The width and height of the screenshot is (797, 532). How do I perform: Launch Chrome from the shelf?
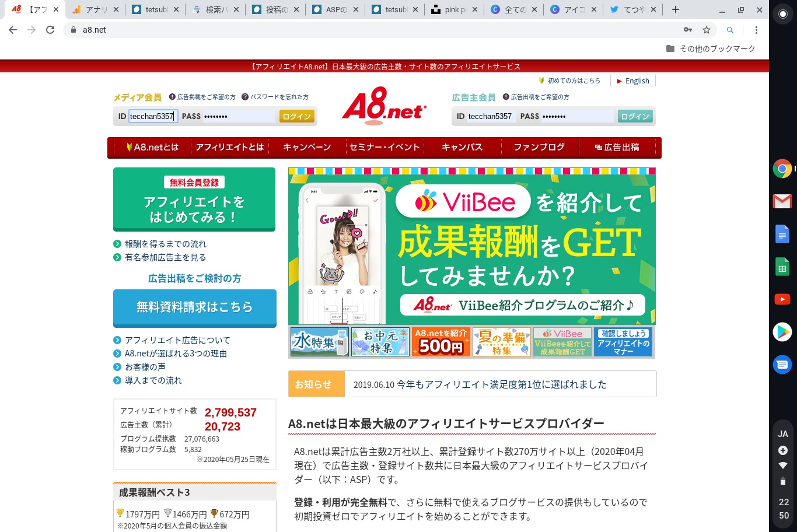(782, 169)
